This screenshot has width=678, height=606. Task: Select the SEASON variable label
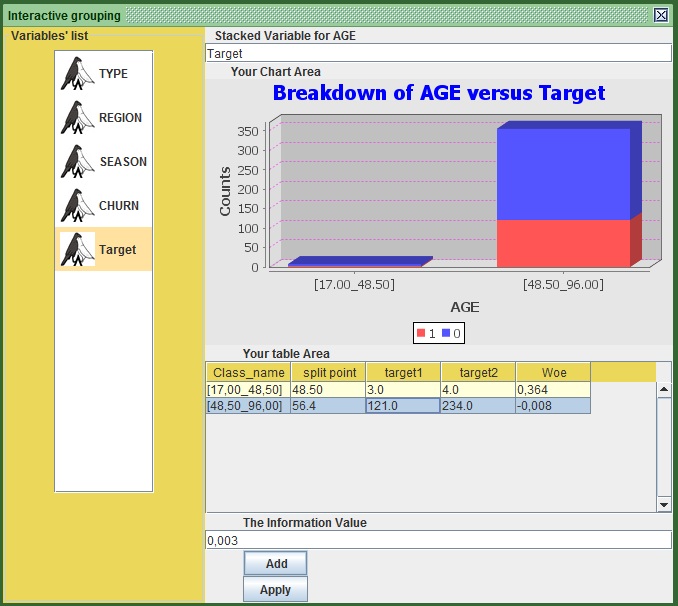click(x=123, y=161)
